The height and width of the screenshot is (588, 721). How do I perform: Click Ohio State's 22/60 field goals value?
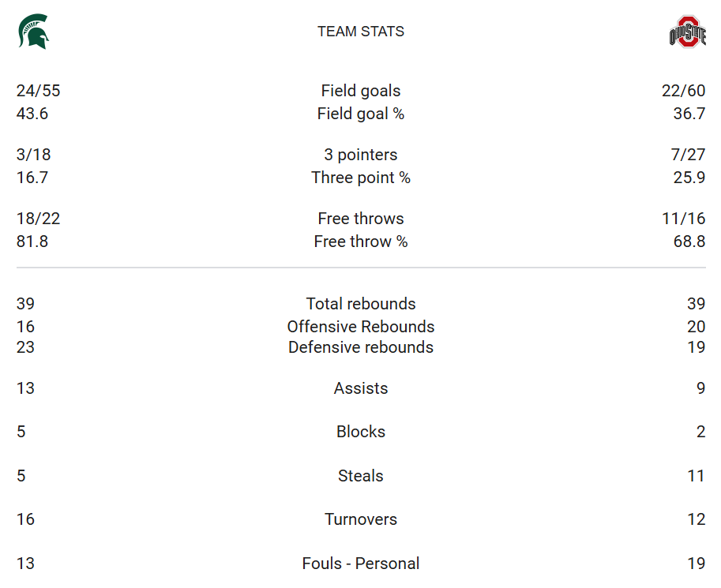(683, 91)
